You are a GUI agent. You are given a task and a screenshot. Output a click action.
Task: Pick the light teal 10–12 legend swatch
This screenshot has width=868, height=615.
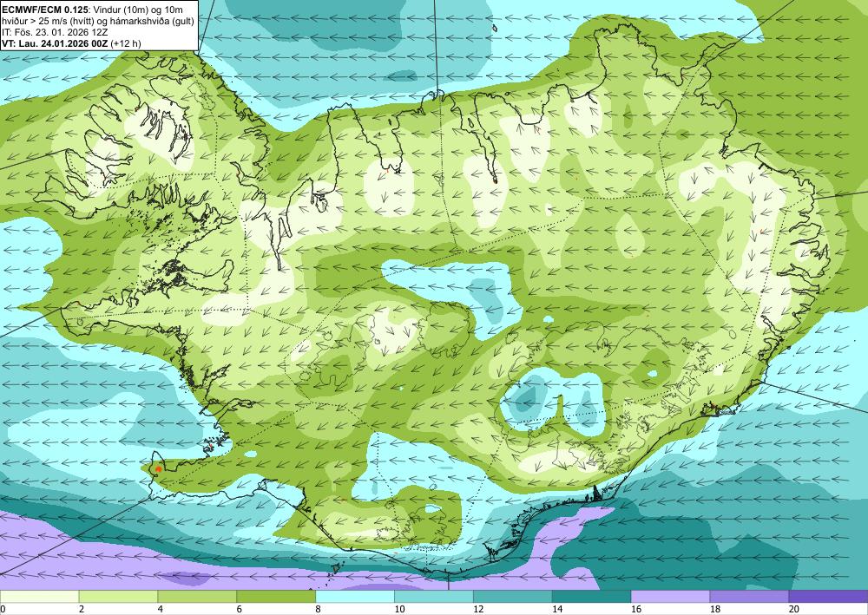tap(433, 597)
